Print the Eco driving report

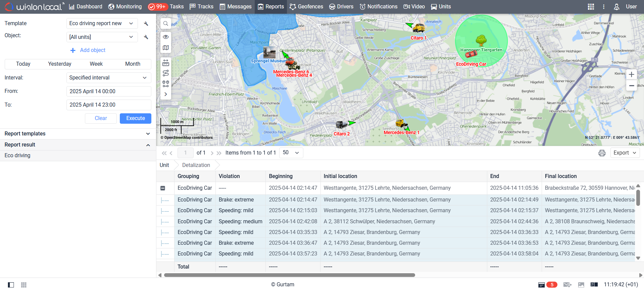coord(602,153)
